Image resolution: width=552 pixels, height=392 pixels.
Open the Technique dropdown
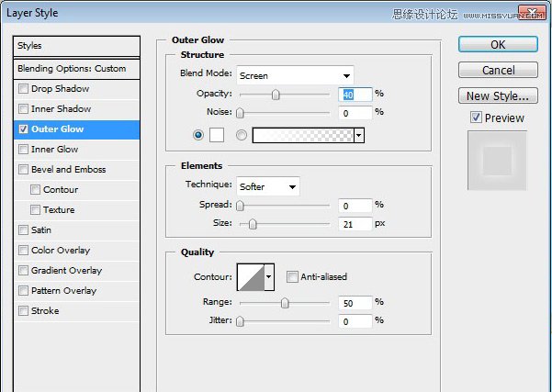point(267,186)
